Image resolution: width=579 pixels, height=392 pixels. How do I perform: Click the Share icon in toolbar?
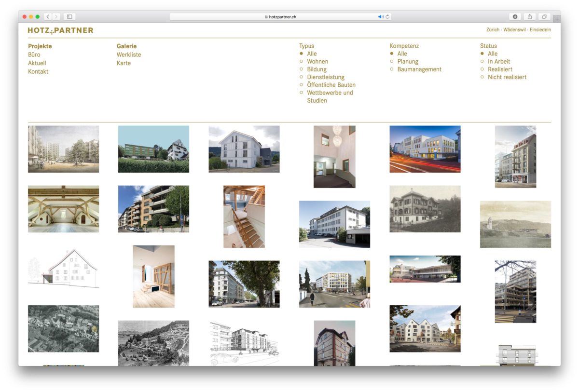[x=529, y=16]
